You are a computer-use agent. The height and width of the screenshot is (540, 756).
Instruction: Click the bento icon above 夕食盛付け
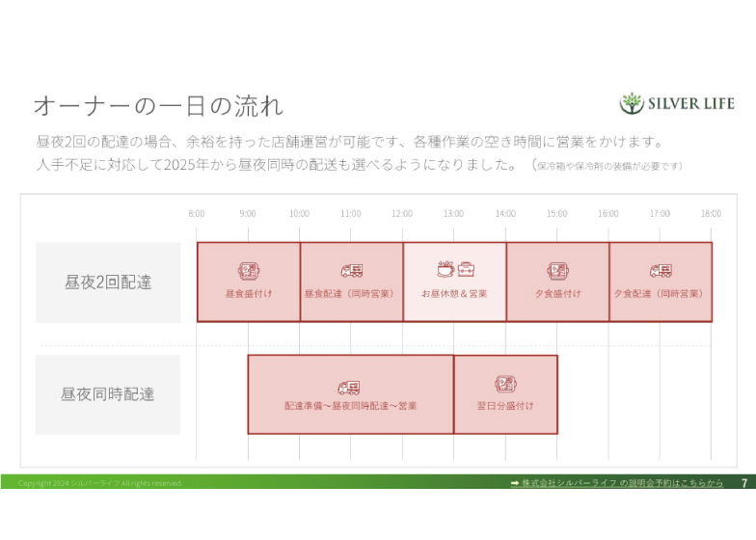(557, 271)
